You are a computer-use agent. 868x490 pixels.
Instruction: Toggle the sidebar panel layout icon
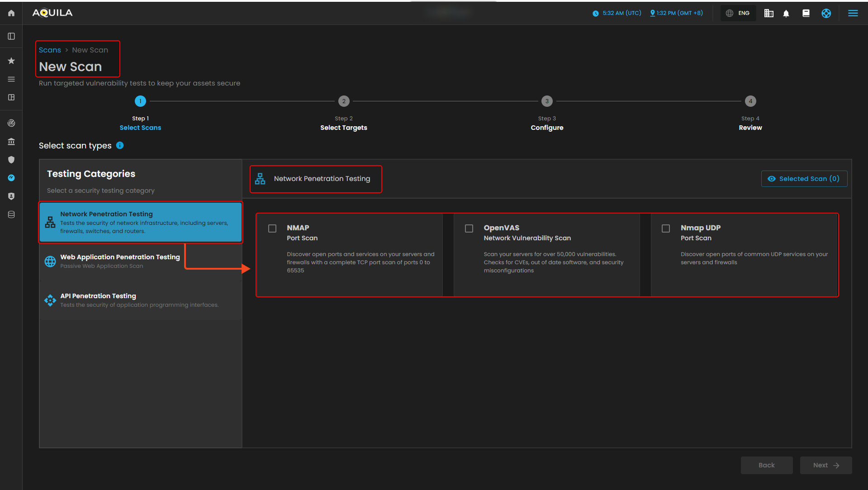point(11,36)
